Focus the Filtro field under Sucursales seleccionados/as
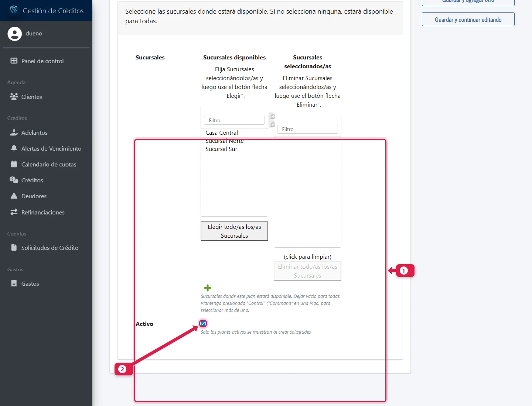This screenshot has height=406, width=532. 307,129
